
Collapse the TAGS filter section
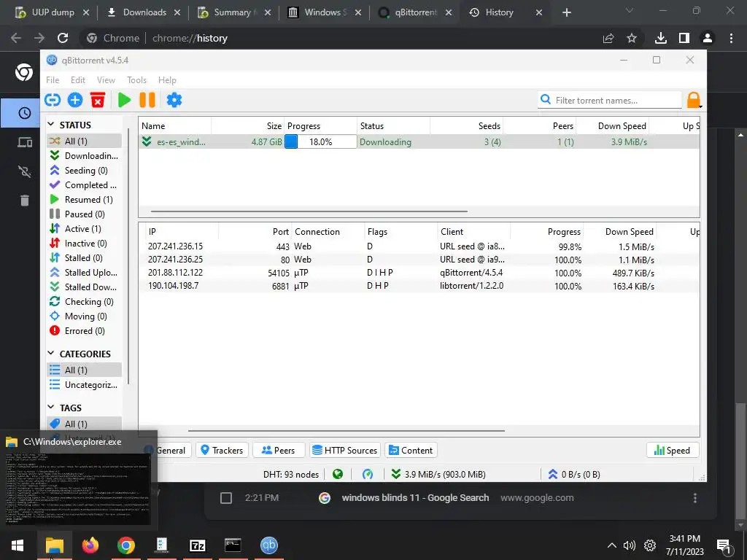pyautogui.click(x=51, y=407)
